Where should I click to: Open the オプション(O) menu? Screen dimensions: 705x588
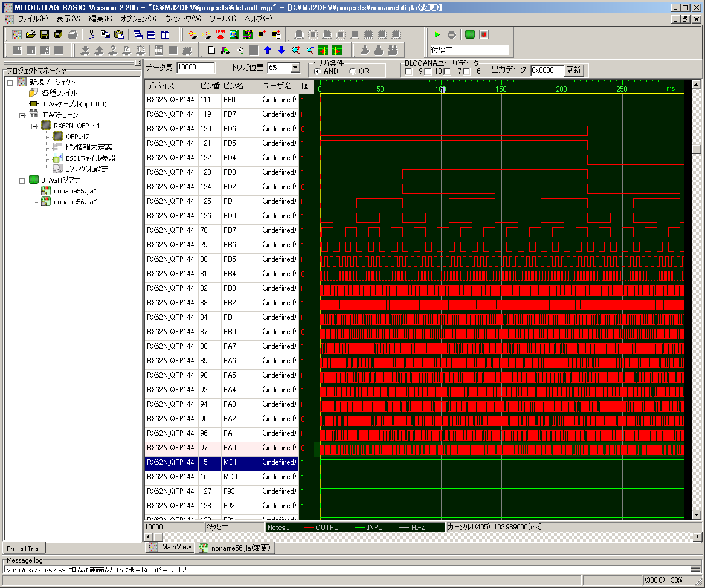(138, 19)
